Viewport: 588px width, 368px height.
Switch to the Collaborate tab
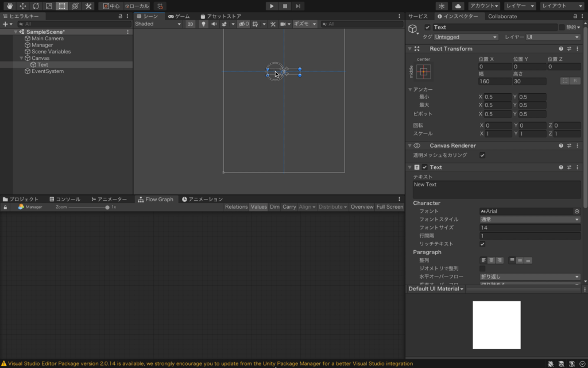[502, 16]
